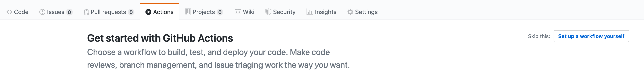Open the Code tab label
644x82 pixels.
pos(21,12)
